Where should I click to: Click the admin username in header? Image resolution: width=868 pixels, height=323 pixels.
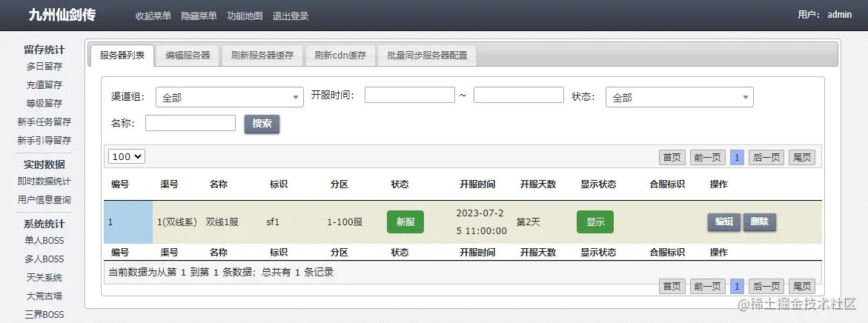click(840, 15)
